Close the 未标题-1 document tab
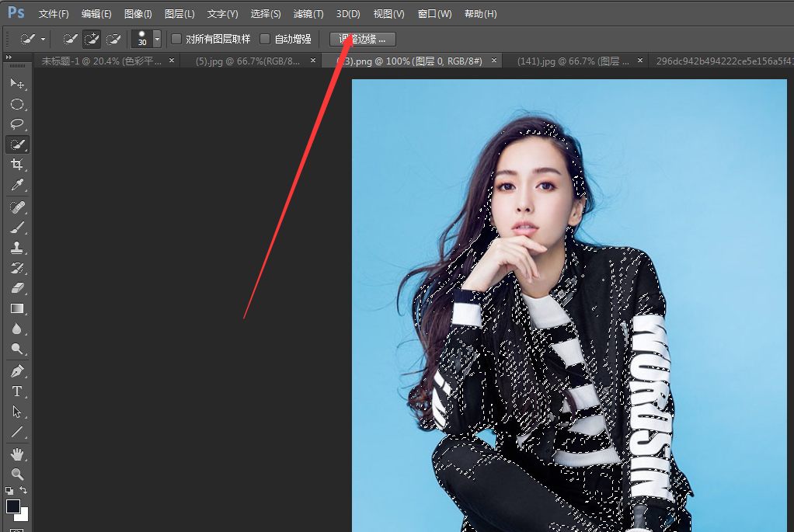Screen dimensions: 794x532 pyautogui.click(x=171, y=61)
